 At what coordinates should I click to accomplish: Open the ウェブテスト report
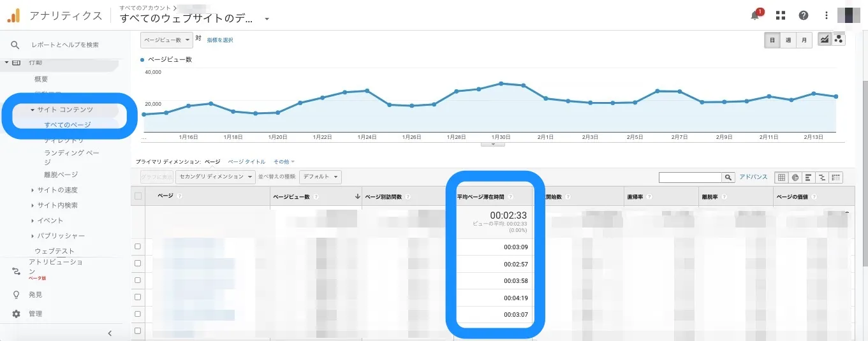54,251
